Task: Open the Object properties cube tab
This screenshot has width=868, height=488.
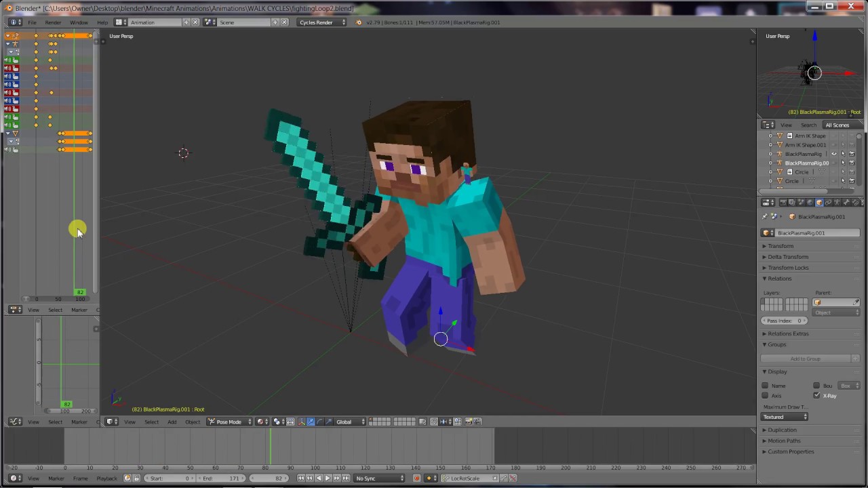Action: pyautogui.click(x=819, y=202)
